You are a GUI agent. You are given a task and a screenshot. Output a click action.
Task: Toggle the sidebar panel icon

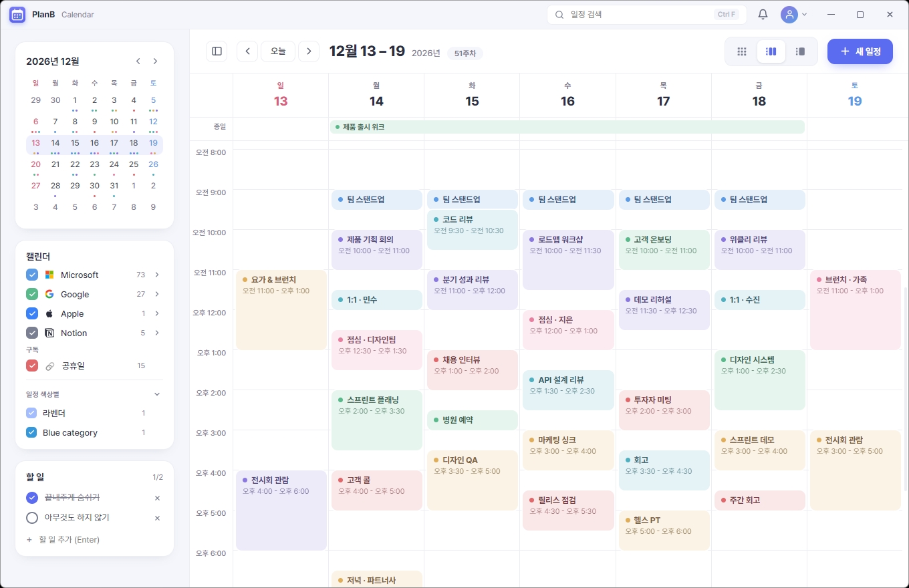[x=217, y=51]
